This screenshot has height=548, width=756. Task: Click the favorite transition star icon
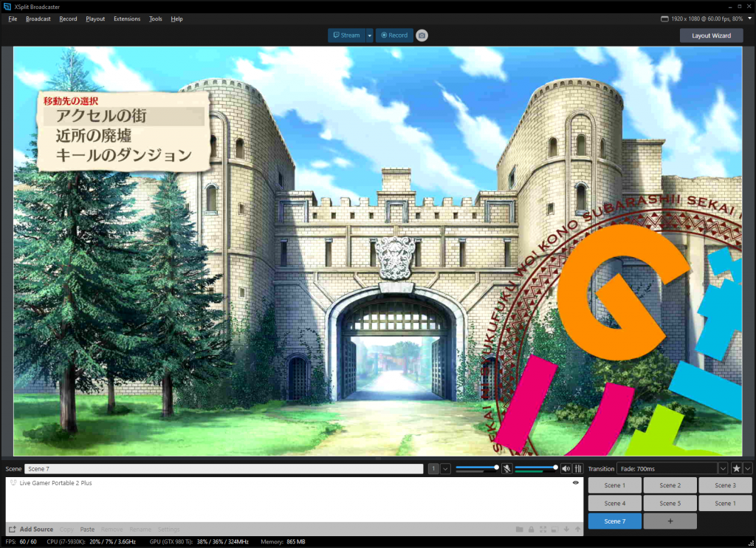[x=736, y=468]
